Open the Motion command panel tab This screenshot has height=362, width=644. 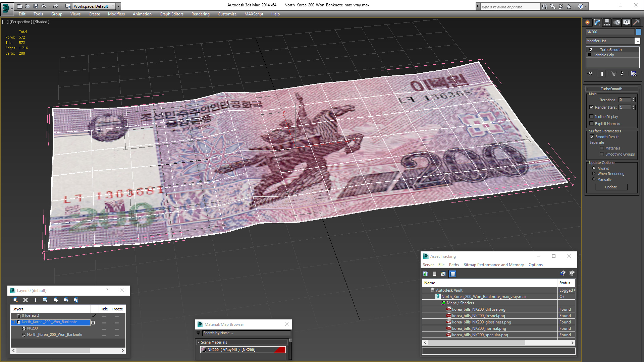pyautogui.click(x=617, y=22)
